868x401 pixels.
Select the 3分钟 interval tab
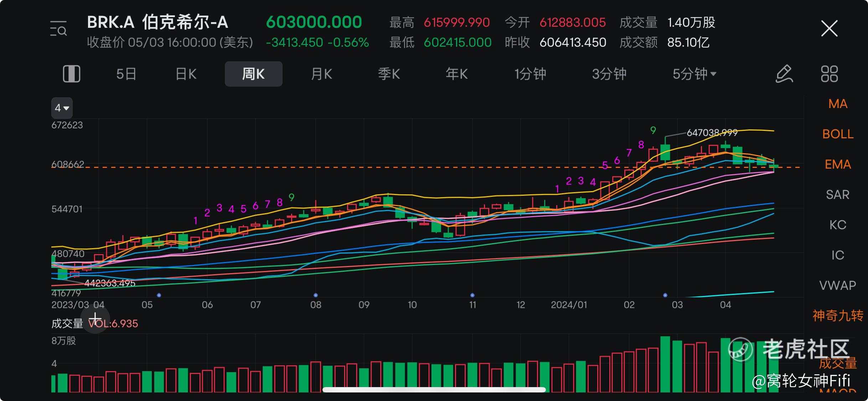coord(609,74)
